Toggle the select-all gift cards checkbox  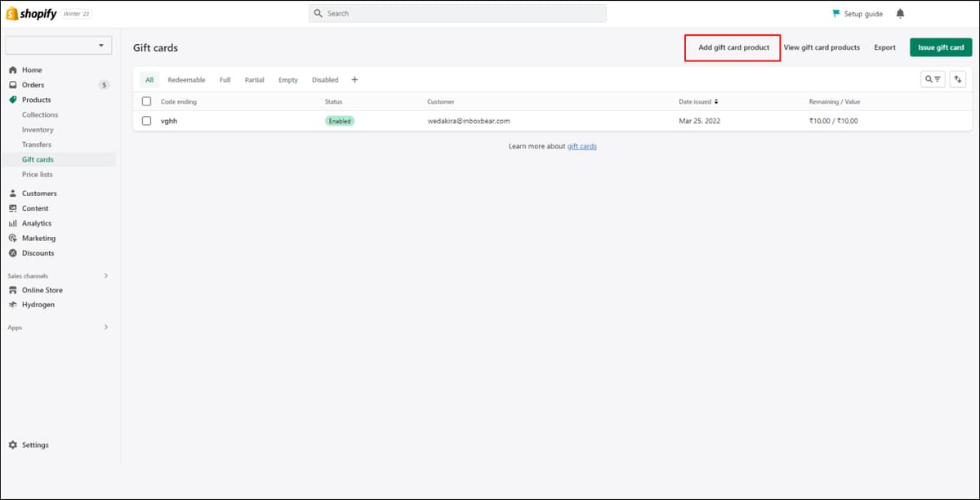point(147,101)
